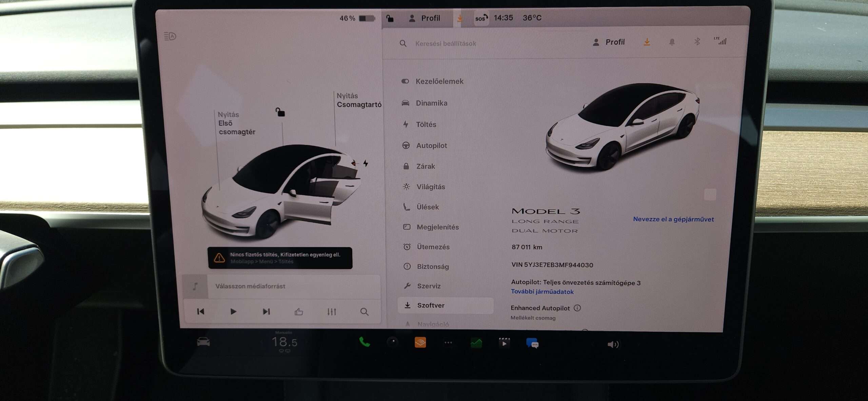Open the Messages chat app
This screenshot has height=401, width=868.
point(532,343)
